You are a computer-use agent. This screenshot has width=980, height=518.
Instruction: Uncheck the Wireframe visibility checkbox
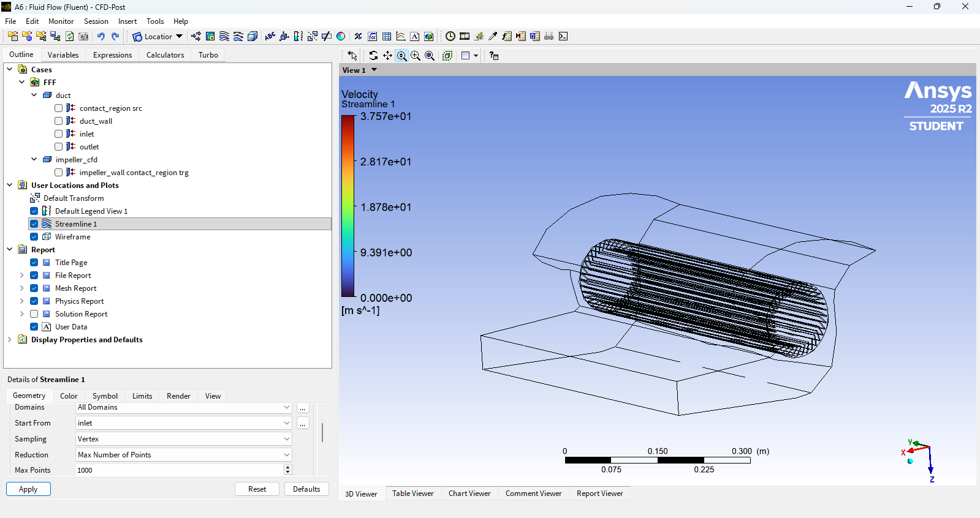[x=34, y=237]
